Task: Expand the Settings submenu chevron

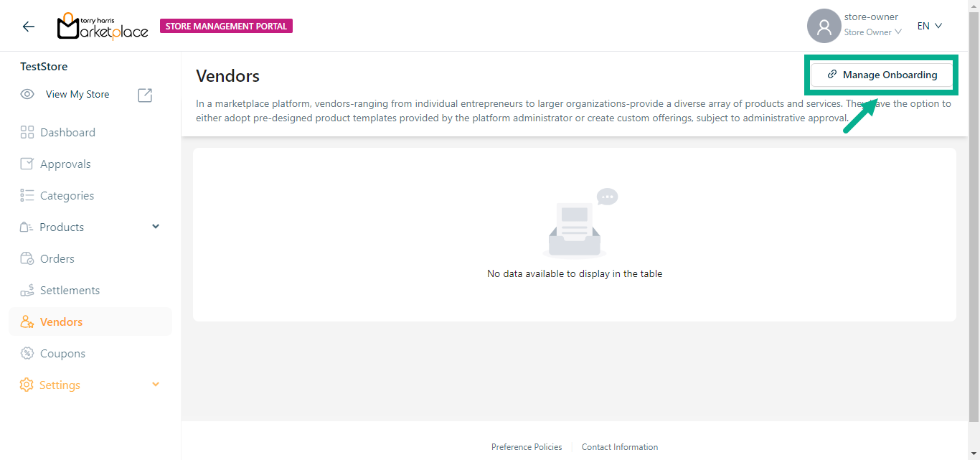Action: click(156, 385)
